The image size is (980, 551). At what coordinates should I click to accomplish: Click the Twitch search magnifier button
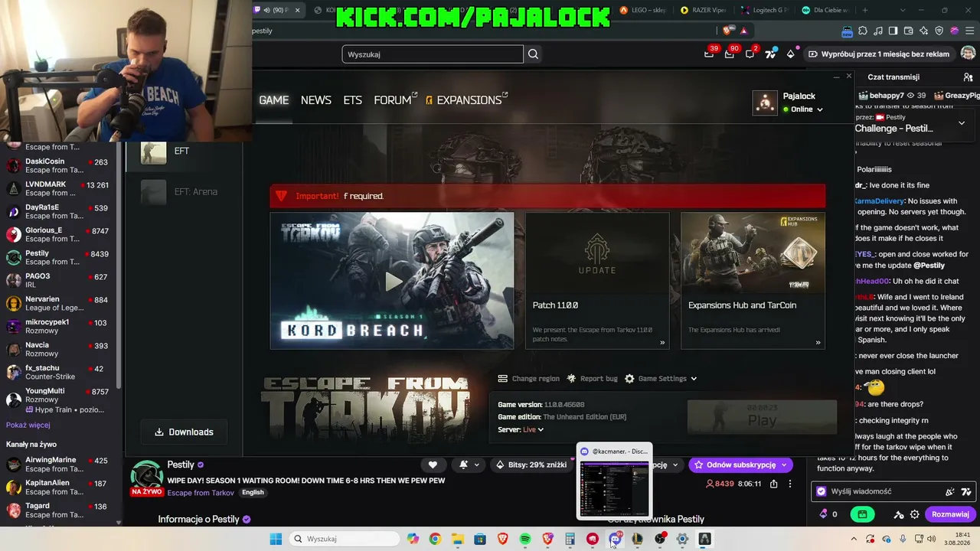pyautogui.click(x=534, y=54)
